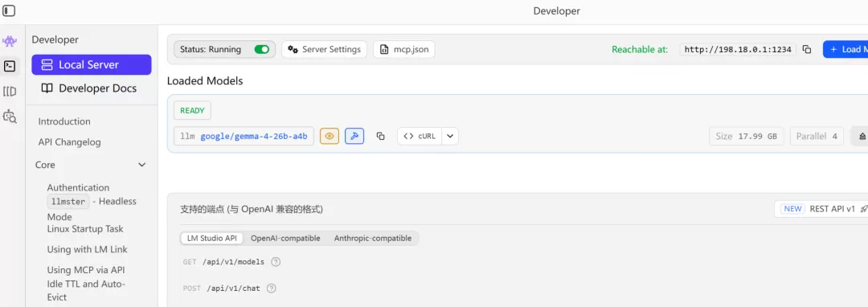Switch to OpenAI-compatible tab
Image resolution: width=868 pixels, height=307 pixels.
(285, 239)
